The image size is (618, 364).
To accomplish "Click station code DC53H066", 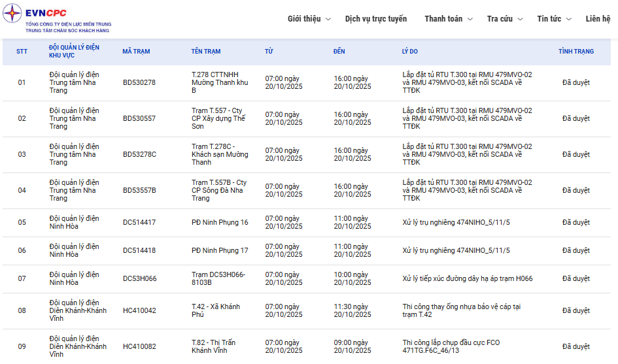I will pos(140,279).
